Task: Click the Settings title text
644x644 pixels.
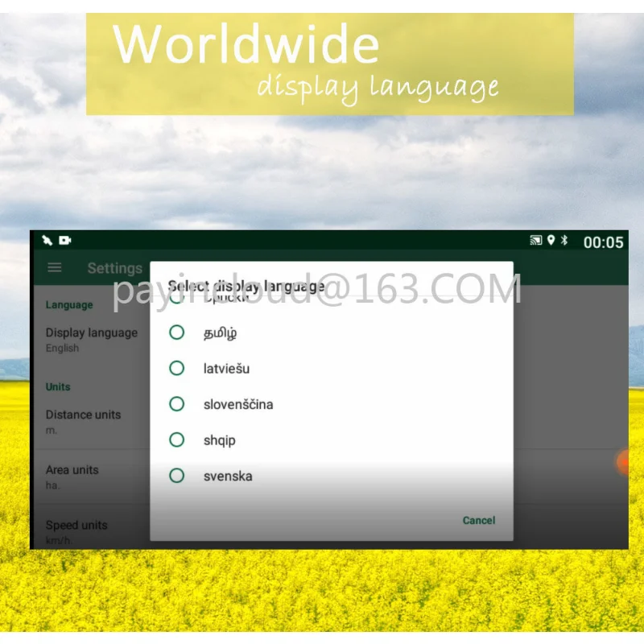Action: 114,268
